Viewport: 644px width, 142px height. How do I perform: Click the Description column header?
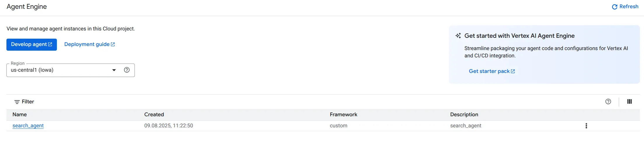pos(464,115)
